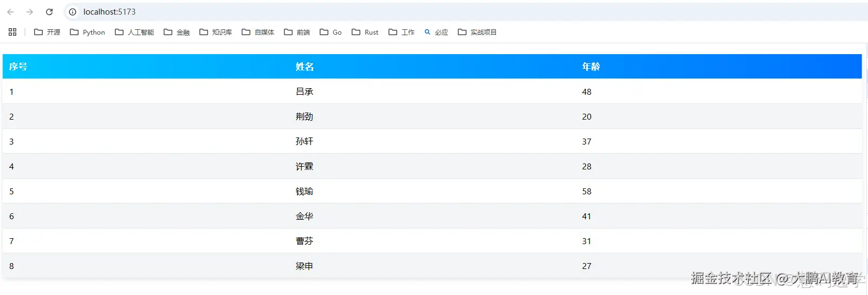Open the apps grid icon in bookmarks bar
Image resolution: width=868 pixels, height=295 pixels.
(12, 32)
